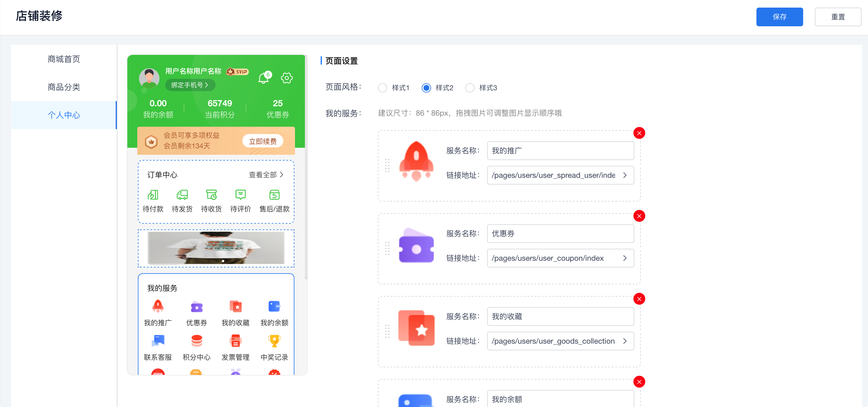
Task: Click the large rocket image of 我的推广 card
Action: point(416,161)
